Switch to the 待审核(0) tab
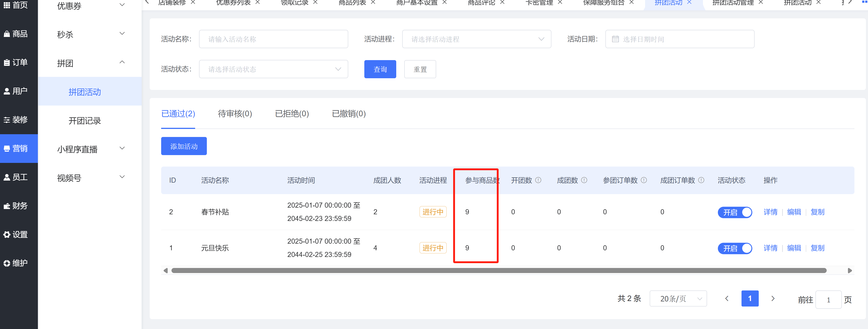 click(235, 114)
